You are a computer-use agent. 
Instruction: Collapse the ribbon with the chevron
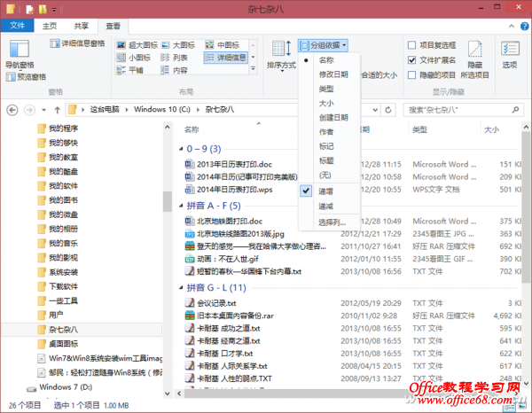(x=512, y=26)
